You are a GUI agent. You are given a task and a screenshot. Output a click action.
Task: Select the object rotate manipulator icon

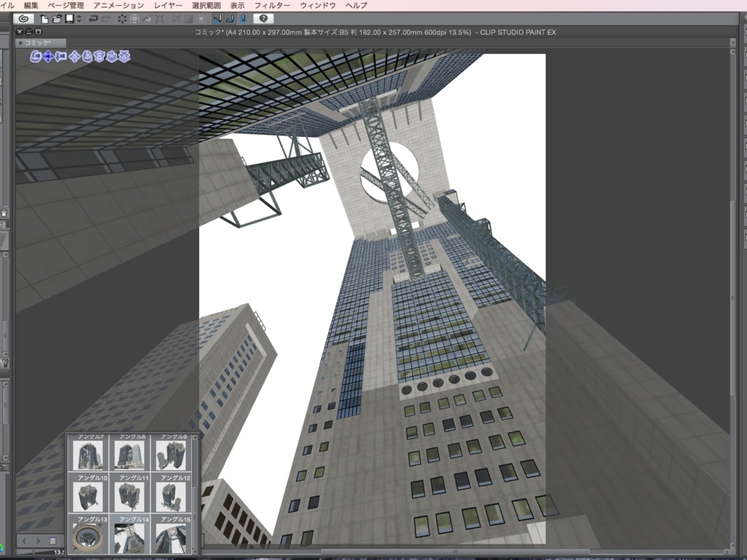click(87, 57)
